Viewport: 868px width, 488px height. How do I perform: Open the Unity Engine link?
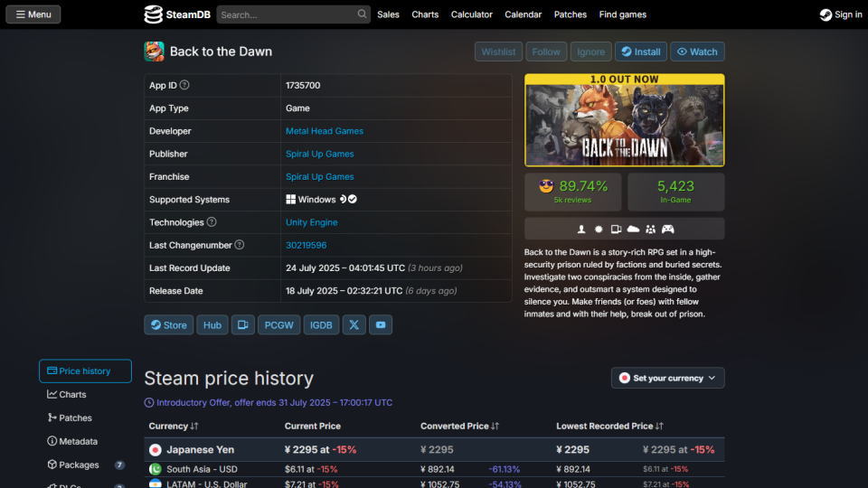[x=312, y=222]
